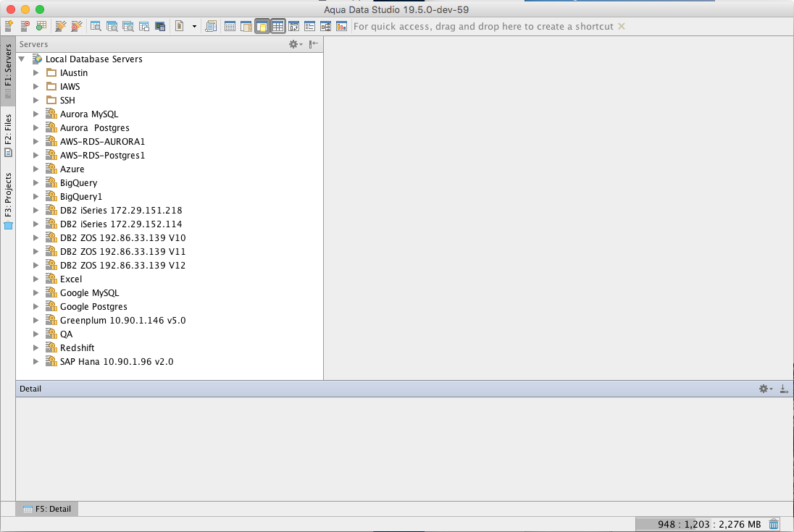Expand the Redshift server node
794x532 pixels.
(x=36, y=348)
